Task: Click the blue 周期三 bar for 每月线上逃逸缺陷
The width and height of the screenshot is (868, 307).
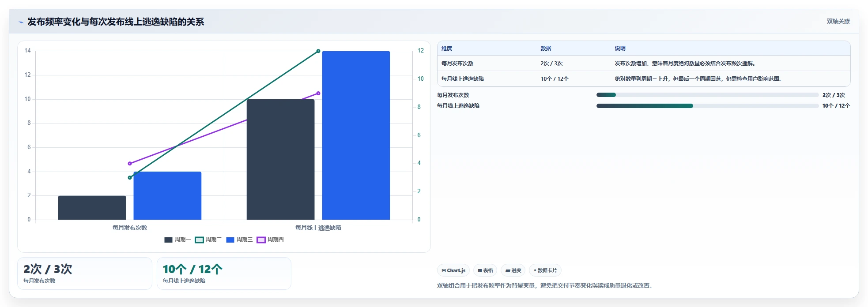Action: pyautogui.click(x=356, y=135)
